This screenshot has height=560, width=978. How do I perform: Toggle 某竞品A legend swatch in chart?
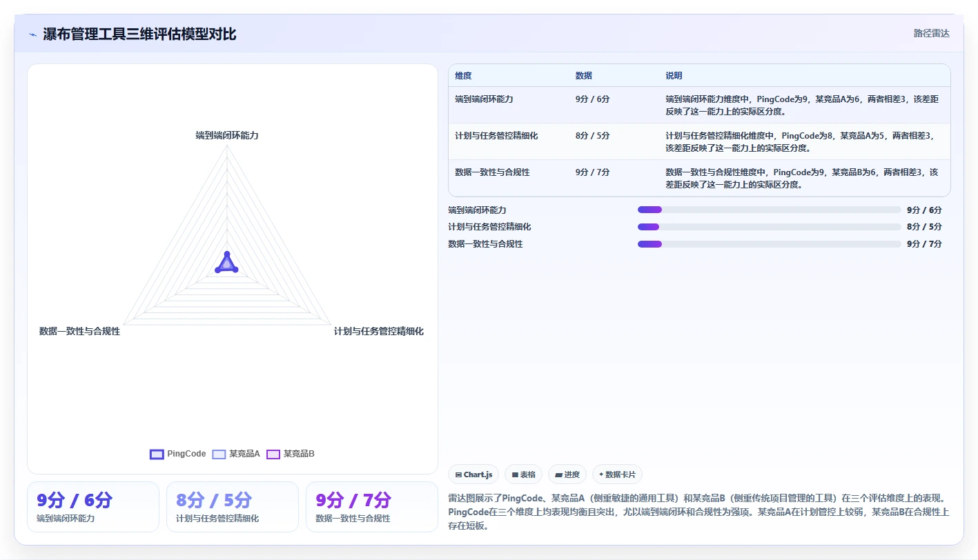pos(219,454)
